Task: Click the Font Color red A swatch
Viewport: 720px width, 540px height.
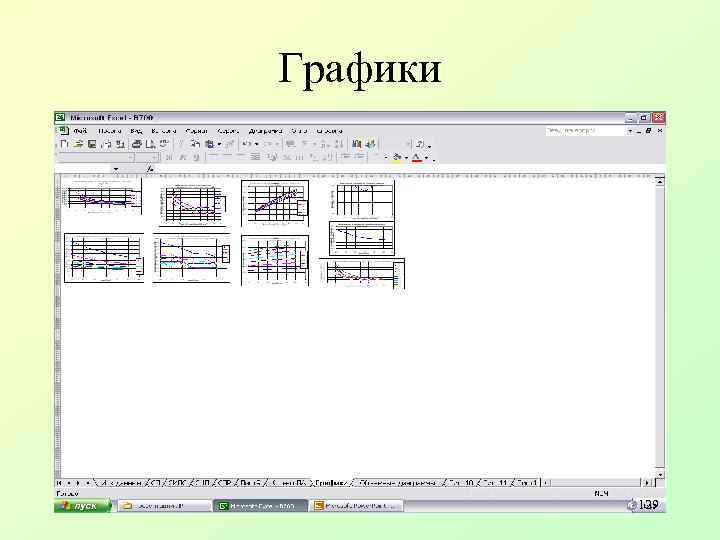Action: click(417, 158)
